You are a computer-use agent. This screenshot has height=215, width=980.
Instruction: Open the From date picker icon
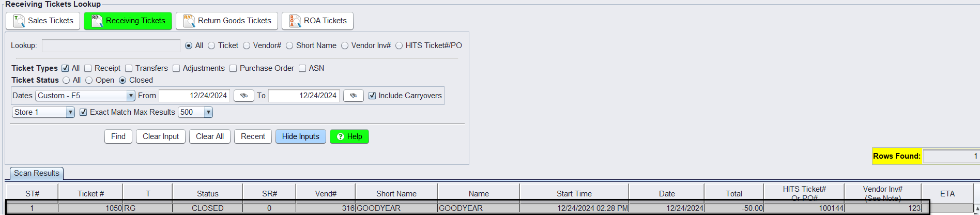coord(243,96)
